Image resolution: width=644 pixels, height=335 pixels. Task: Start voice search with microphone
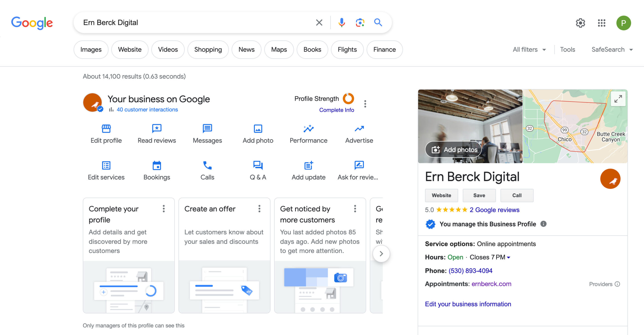(x=341, y=23)
